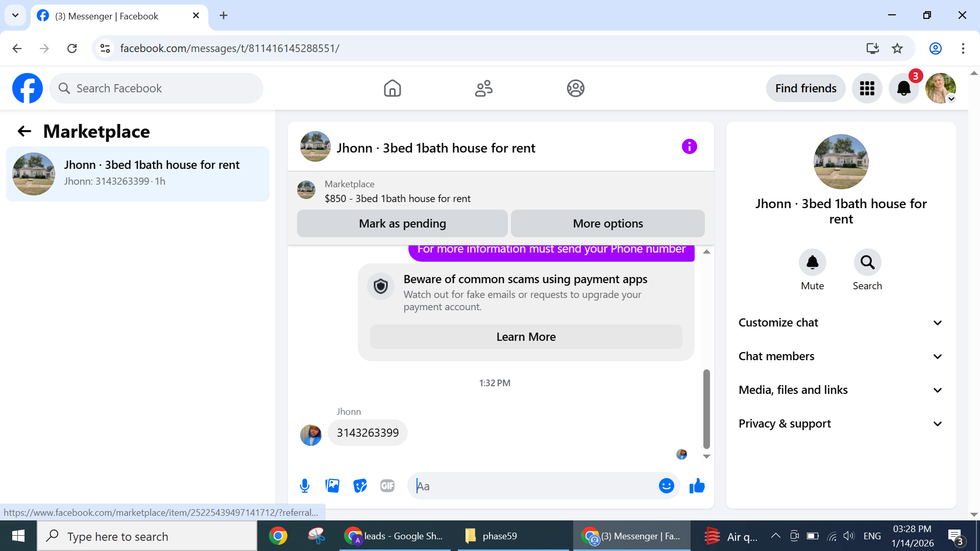Image resolution: width=980 pixels, height=551 pixels.
Task: Mute this Jhonn conversation
Action: [812, 262]
